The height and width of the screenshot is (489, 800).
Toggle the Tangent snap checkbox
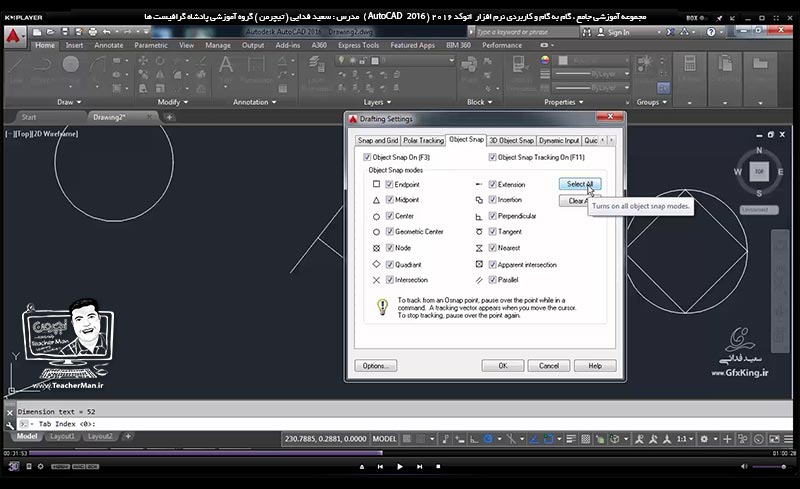[492, 231]
